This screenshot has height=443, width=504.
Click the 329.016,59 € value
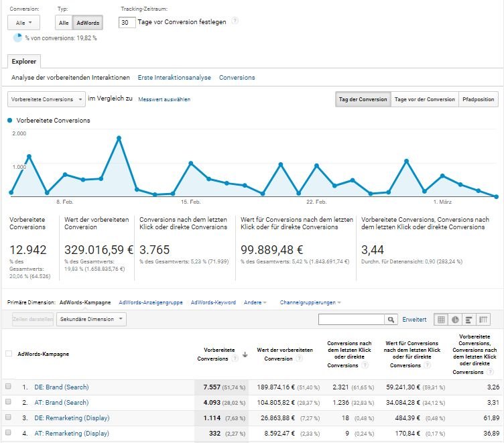tap(99, 250)
